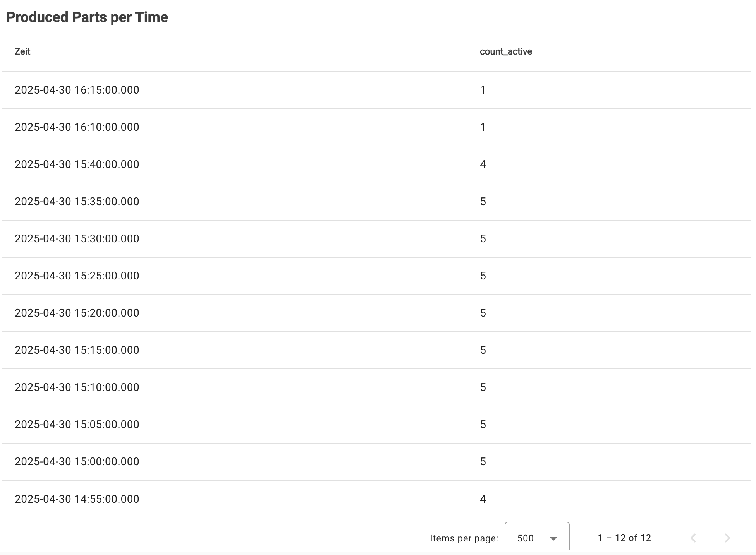Select the row for 15:25:00.000
Image resolution: width=756 pixels, height=555 pixels.
pyautogui.click(x=77, y=276)
